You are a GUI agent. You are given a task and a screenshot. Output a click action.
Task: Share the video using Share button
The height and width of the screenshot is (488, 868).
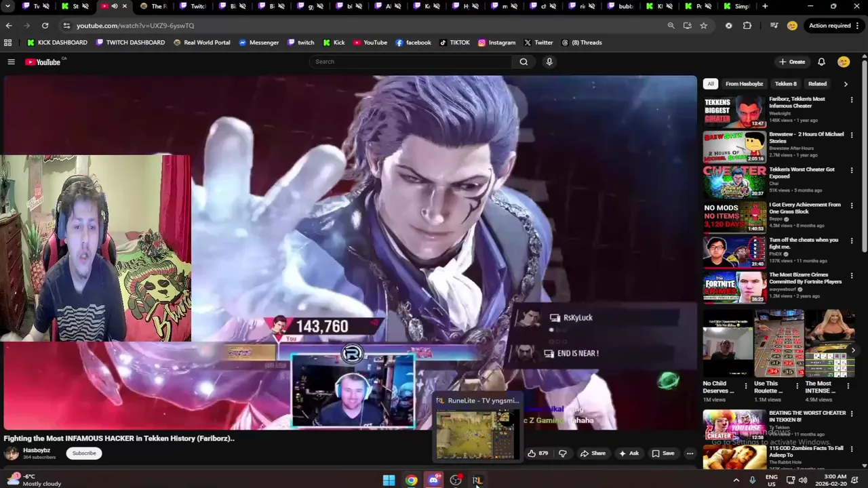tap(593, 453)
